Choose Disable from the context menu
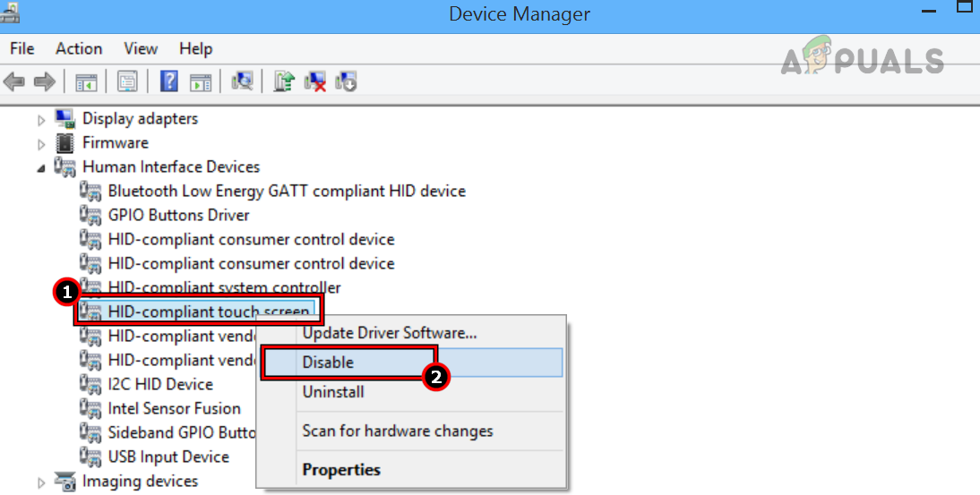This screenshot has height=495, width=980. click(328, 363)
